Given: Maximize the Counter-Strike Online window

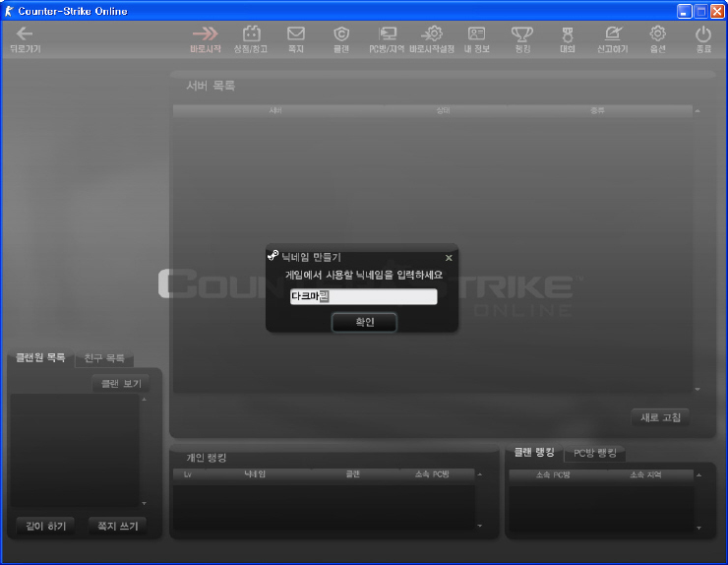Looking at the screenshot, I should click(x=701, y=11).
